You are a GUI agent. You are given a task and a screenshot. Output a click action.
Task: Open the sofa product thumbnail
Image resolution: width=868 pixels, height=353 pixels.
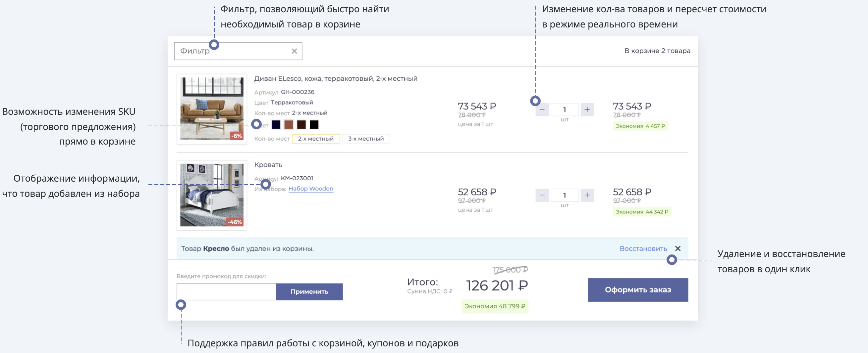point(212,109)
